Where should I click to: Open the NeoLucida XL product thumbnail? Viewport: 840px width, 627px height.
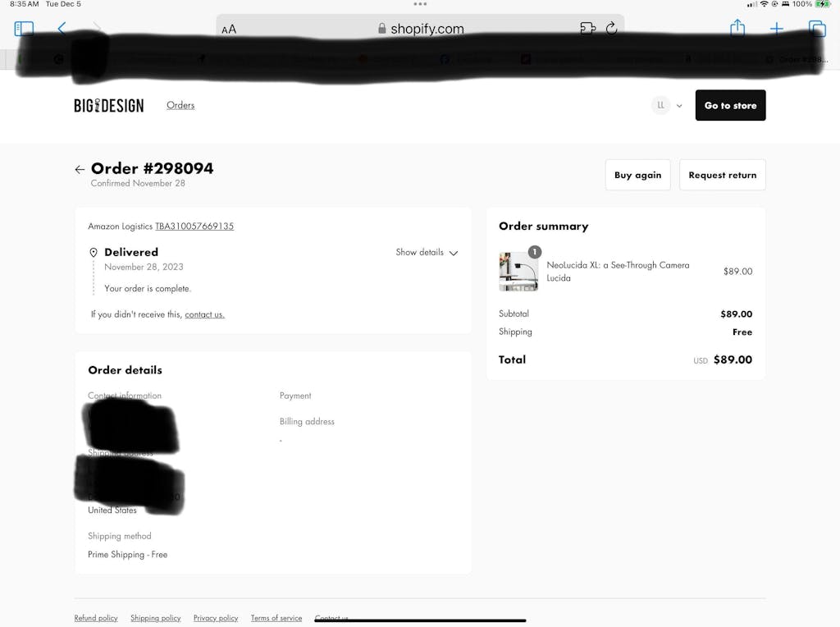point(518,271)
